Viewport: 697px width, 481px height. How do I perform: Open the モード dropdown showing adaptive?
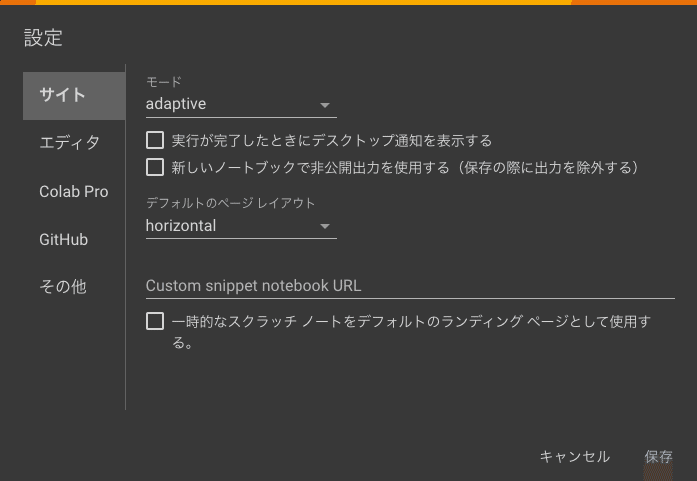point(241,104)
